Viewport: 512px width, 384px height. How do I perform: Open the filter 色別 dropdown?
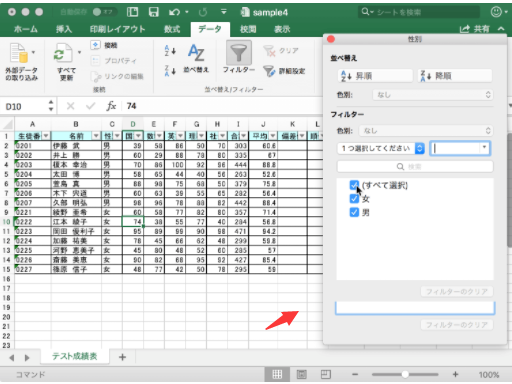coord(426,131)
